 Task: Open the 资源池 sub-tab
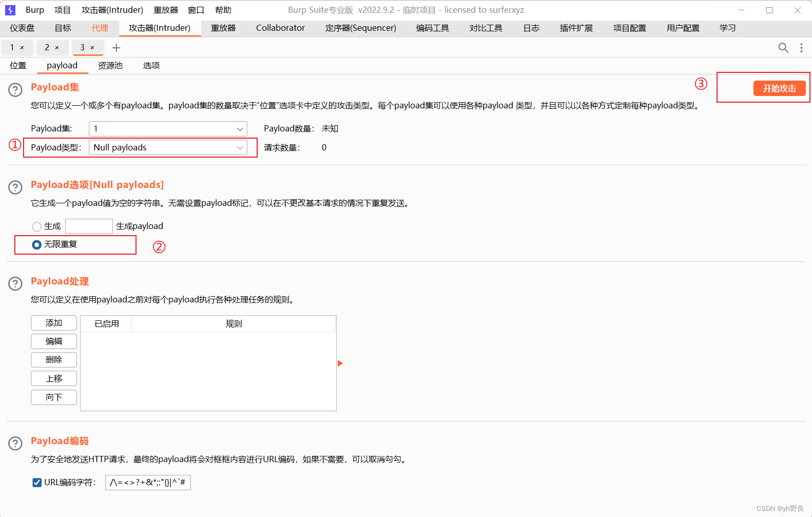click(x=110, y=66)
